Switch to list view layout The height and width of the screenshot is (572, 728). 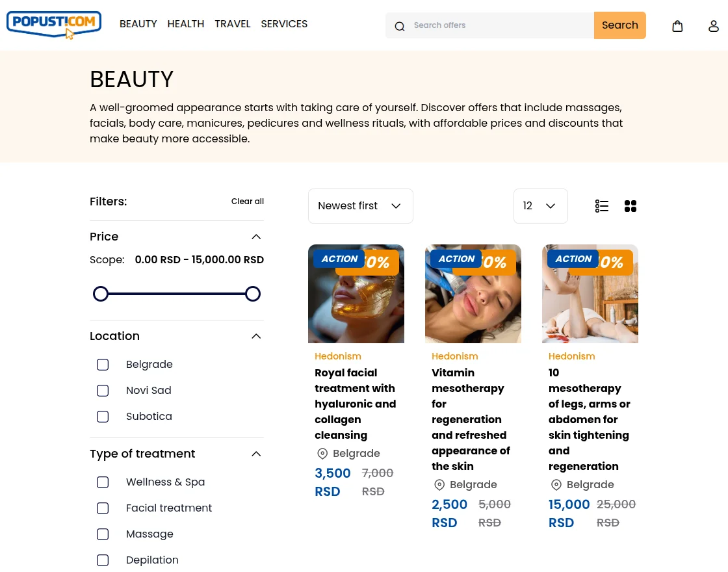(x=602, y=206)
